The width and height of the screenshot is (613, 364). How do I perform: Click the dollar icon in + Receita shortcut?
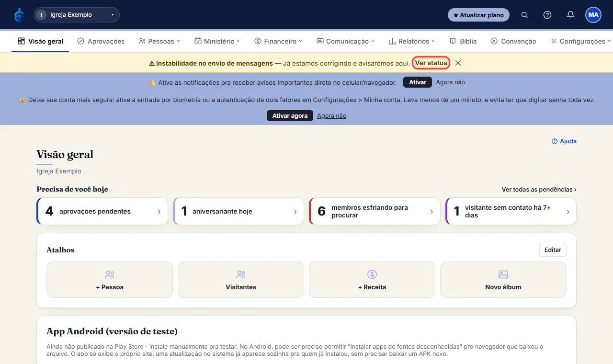372,274
